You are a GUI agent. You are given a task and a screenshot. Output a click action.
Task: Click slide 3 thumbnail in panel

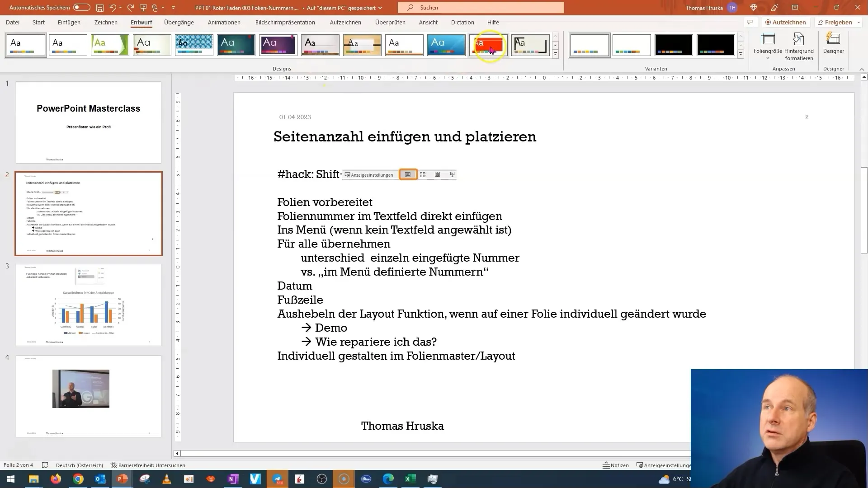[88, 305]
